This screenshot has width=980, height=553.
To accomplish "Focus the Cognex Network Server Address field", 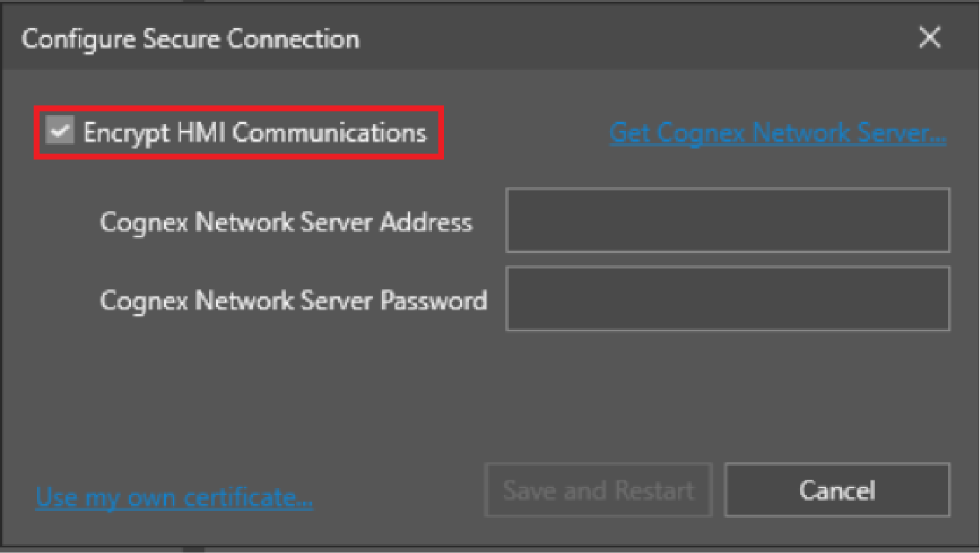I will [728, 220].
